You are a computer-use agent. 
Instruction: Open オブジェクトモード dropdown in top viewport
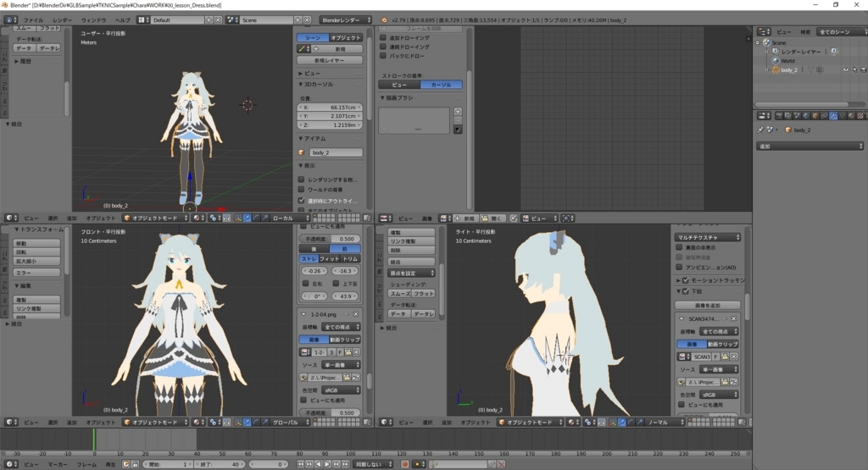(156, 218)
